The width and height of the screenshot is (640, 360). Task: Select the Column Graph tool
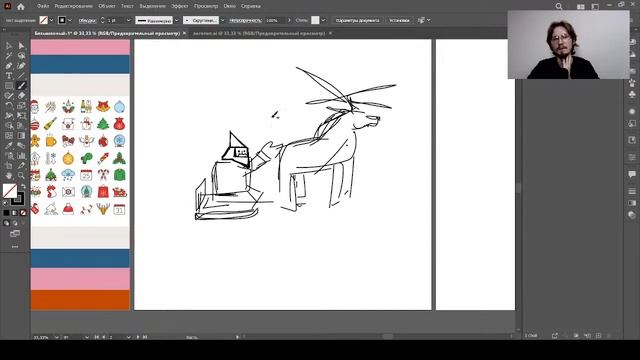[21, 156]
